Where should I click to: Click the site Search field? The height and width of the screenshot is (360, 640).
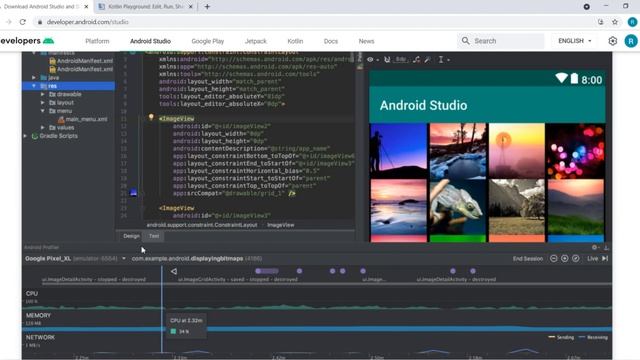click(x=500, y=41)
